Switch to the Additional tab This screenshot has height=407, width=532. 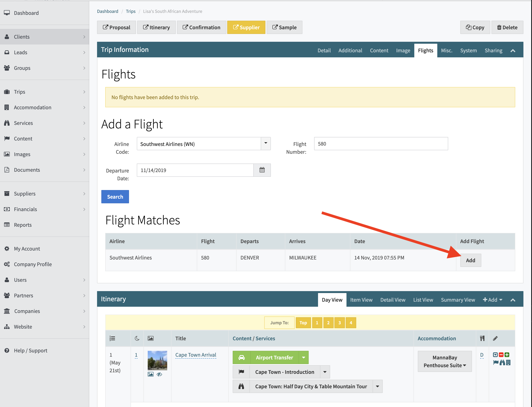pos(350,50)
